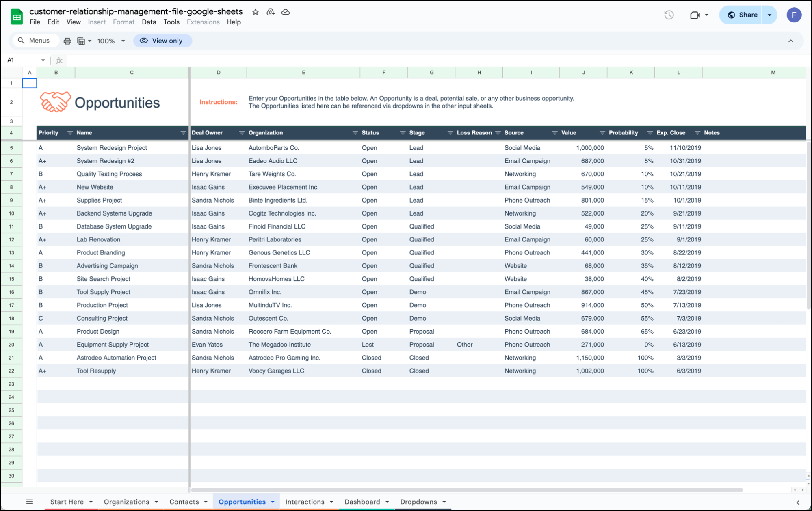Switch to the Start Here sheet

pyautogui.click(x=67, y=502)
